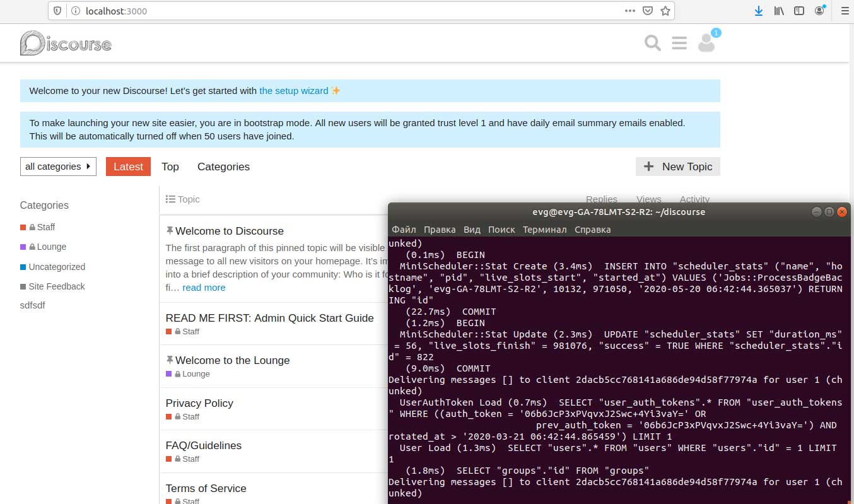
Task: Click the Discourse logo
Action: tap(66, 43)
